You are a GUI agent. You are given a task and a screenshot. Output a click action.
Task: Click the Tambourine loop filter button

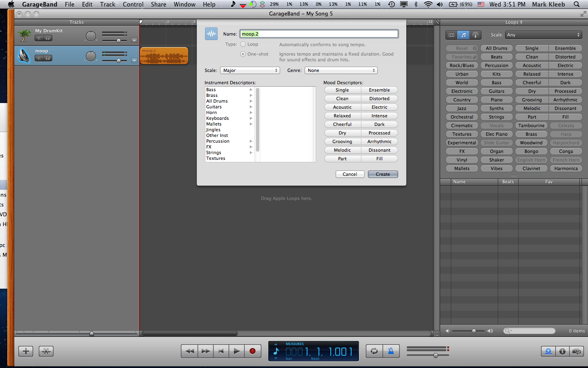tap(531, 126)
